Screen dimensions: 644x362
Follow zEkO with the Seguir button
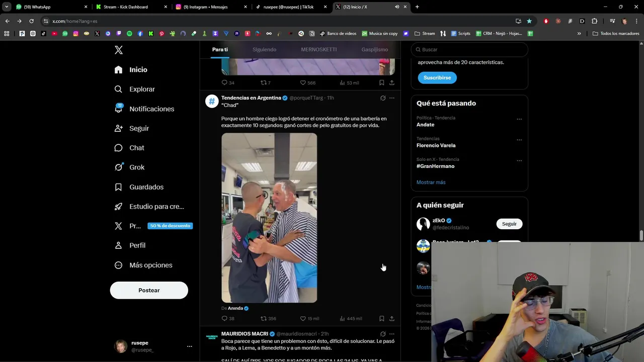pyautogui.click(x=509, y=224)
